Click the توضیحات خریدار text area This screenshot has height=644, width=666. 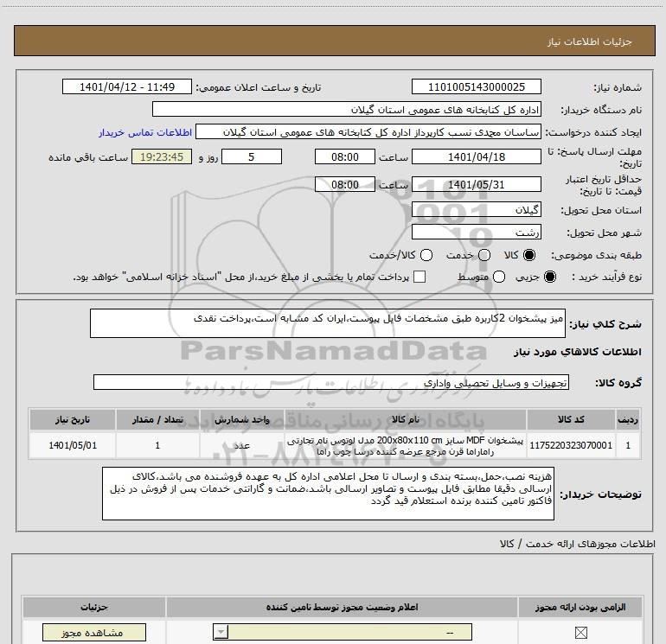pos(328,494)
